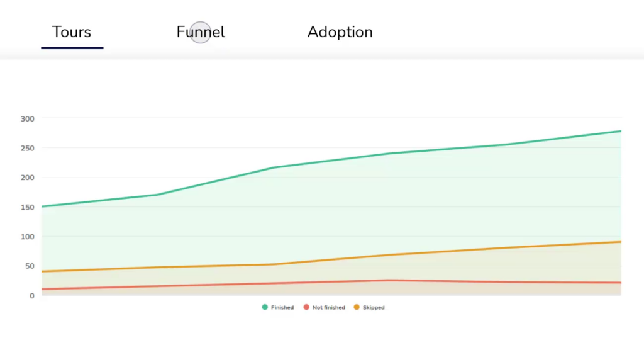Click the 100 label on the y-axis
This screenshot has height=362, width=644.
coord(28,237)
